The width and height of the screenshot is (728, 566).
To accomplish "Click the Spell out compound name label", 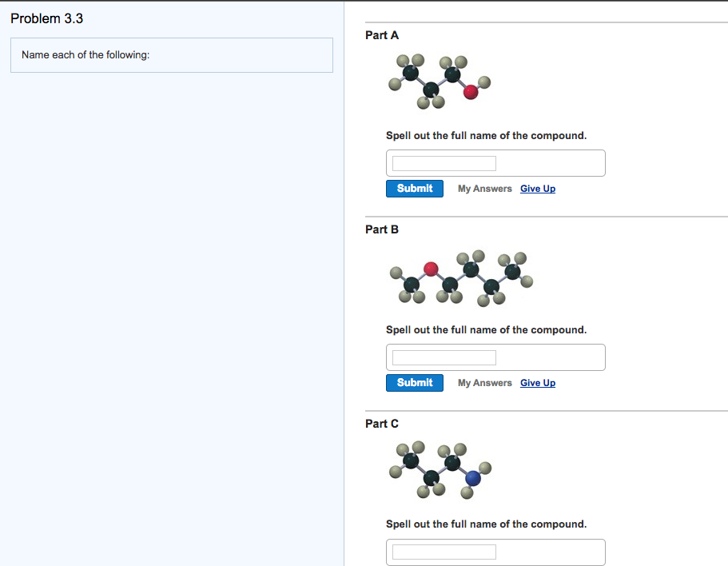I will click(x=486, y=135).
